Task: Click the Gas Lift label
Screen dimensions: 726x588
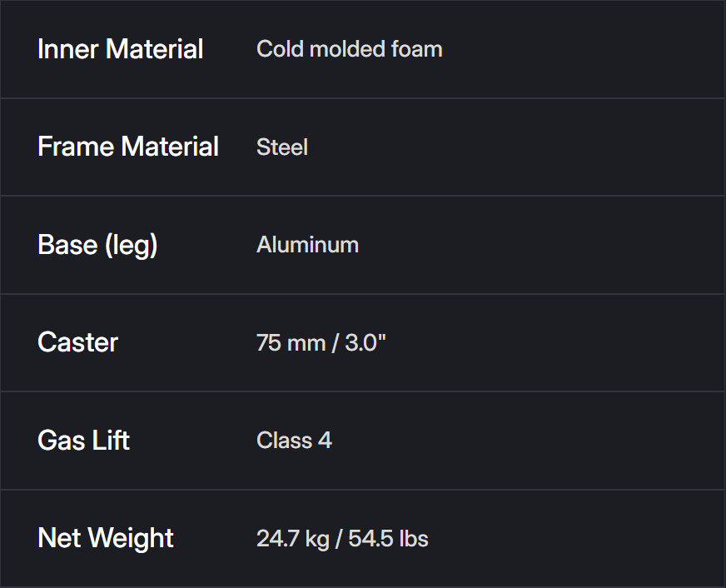Action: pyautogui.click(x=83, y=440)
